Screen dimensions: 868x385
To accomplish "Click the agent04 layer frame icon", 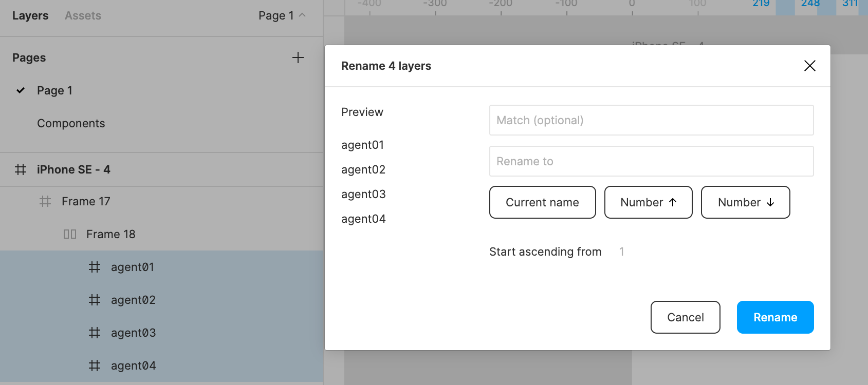I will [95, 365].
